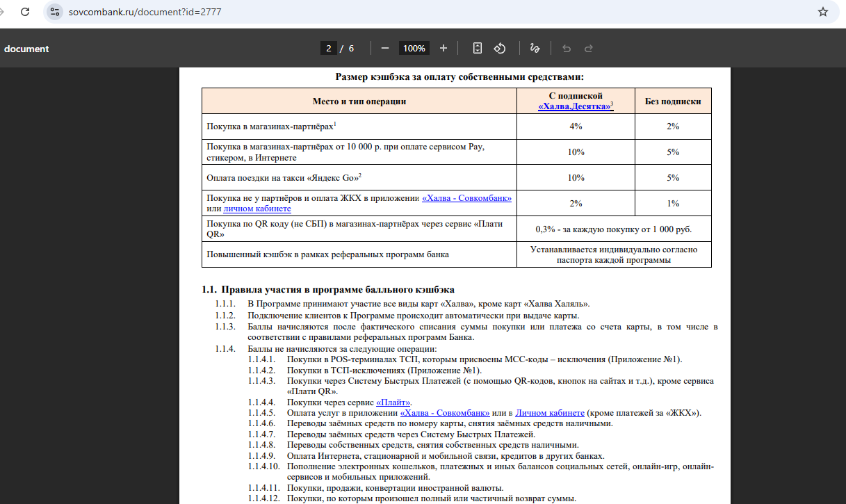The width and height of the screenshot is (846, 504).
Task: Open the «Халва.Десятка» link in table header
Action: [574, 106]
